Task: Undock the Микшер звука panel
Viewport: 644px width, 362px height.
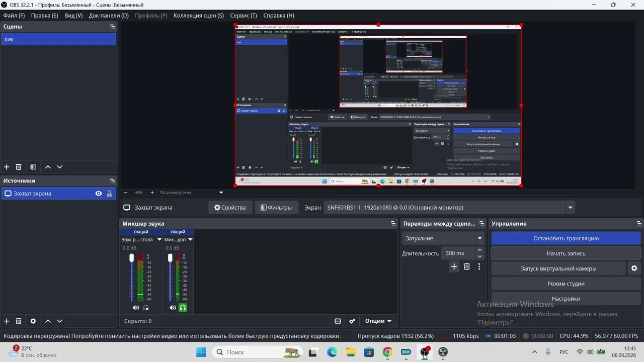Action: pos(393,224)
